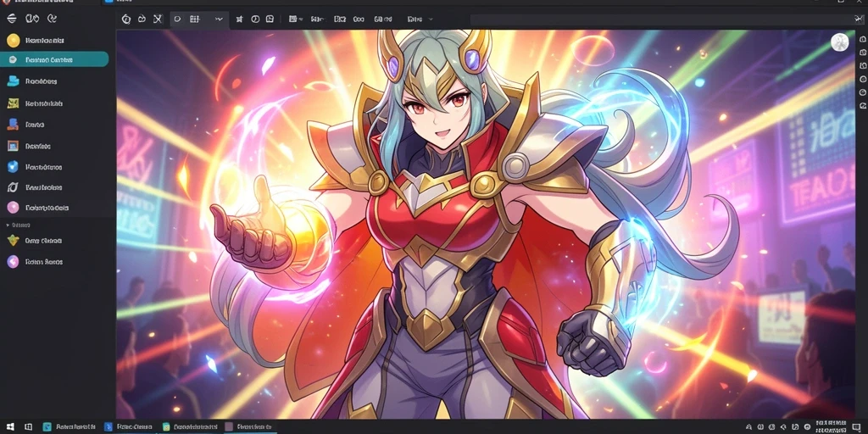Click the circular clock toolbar icon

coord(255,19)
